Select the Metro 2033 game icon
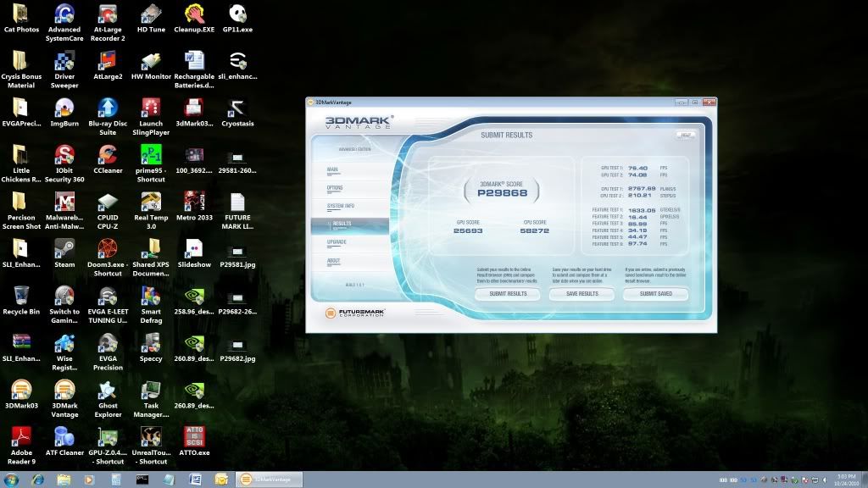868x488 pixels. point(193,202)
